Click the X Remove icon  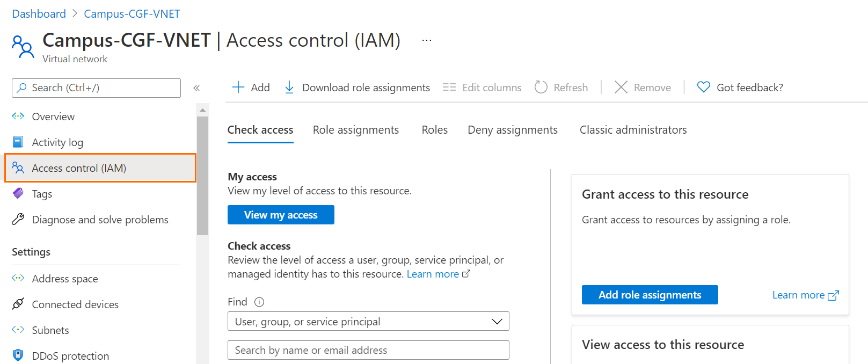[x=621, y=87]
